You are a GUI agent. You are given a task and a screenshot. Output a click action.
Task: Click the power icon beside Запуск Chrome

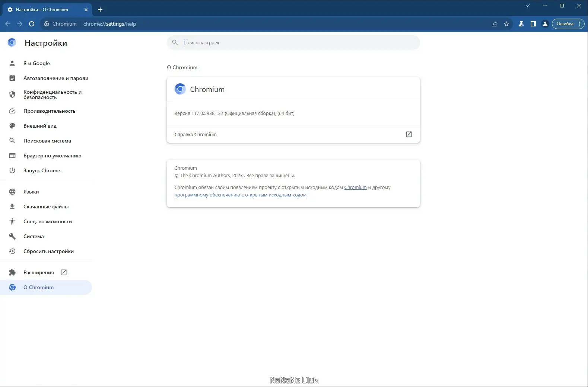12,170
